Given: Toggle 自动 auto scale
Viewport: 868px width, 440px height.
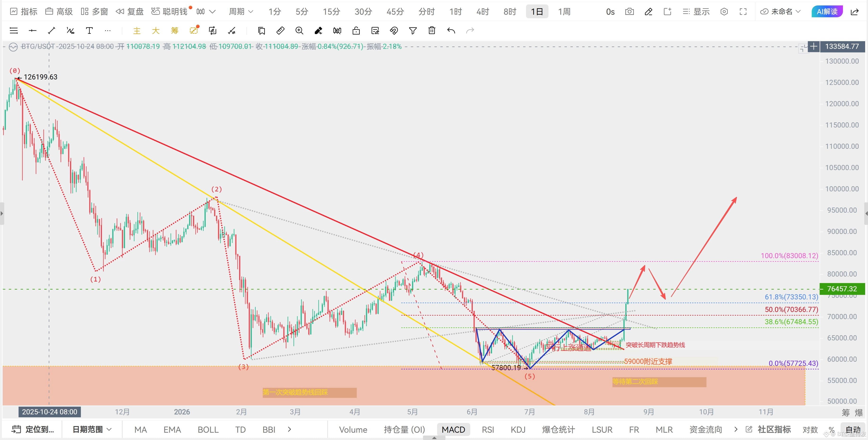Looking at the screenshot, I should [x=853, y=430].
